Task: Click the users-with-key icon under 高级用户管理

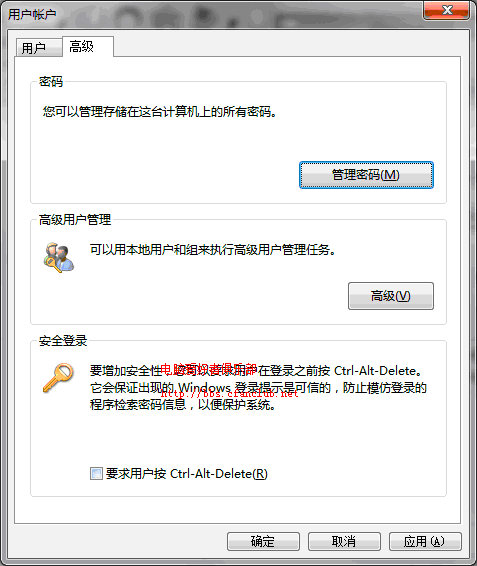Action: (59, 257)
